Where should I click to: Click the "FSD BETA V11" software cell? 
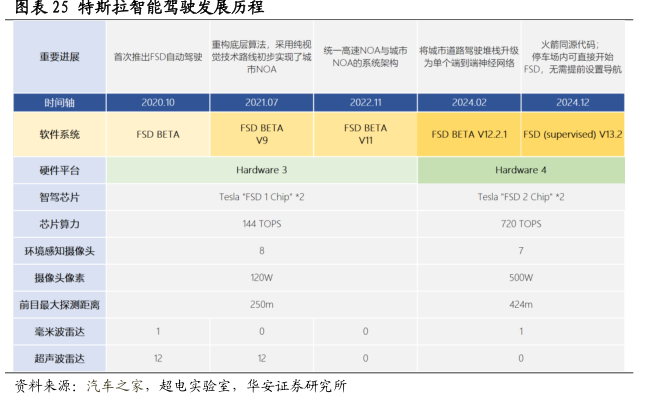[x=364, y=134]
